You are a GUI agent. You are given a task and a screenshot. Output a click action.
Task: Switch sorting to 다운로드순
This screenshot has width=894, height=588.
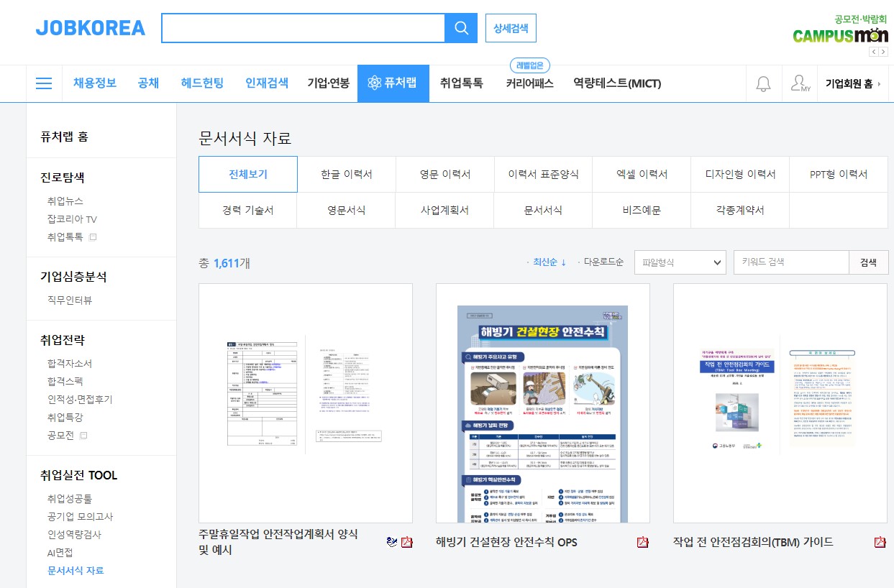602,262
